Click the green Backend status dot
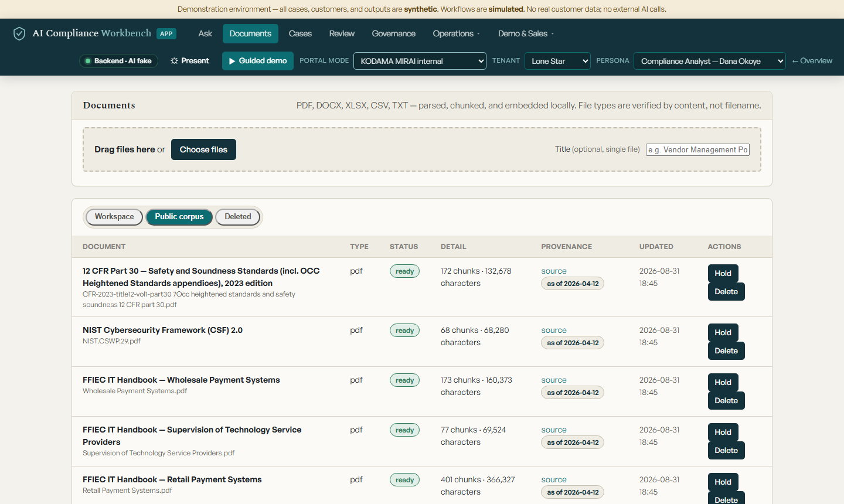Viewport: 844px width, 504px height. pos(88,61)
